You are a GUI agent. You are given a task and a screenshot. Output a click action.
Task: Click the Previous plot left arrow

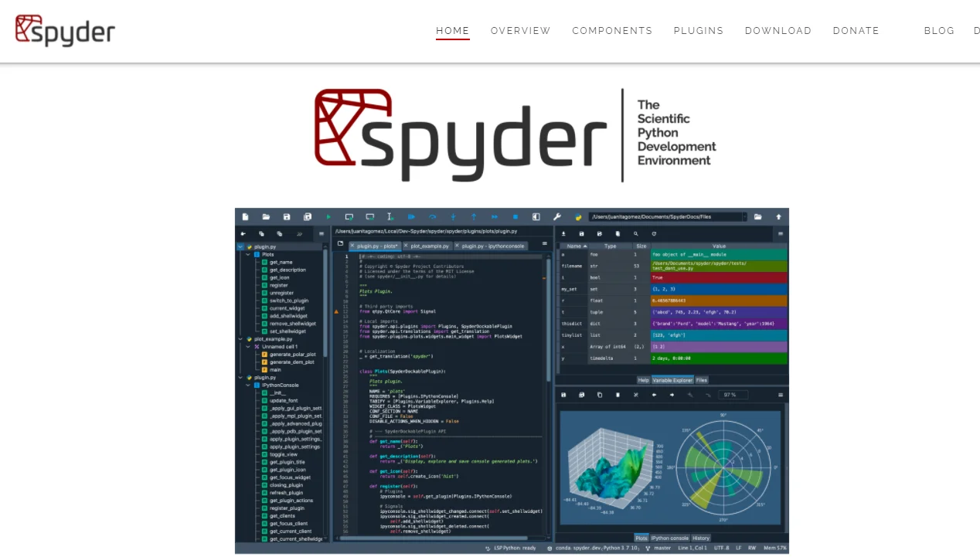point(655,395)
